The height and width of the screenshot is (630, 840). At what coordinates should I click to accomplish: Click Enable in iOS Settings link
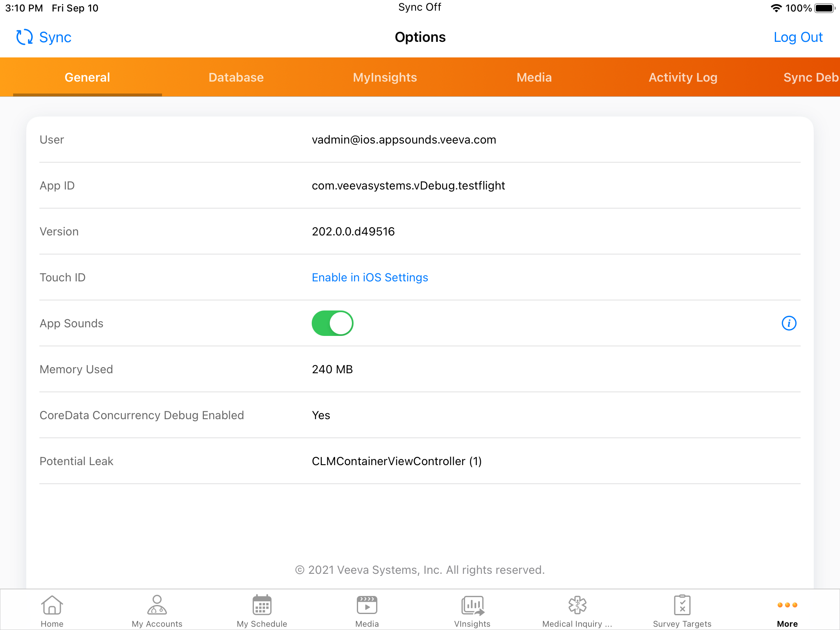370,278
